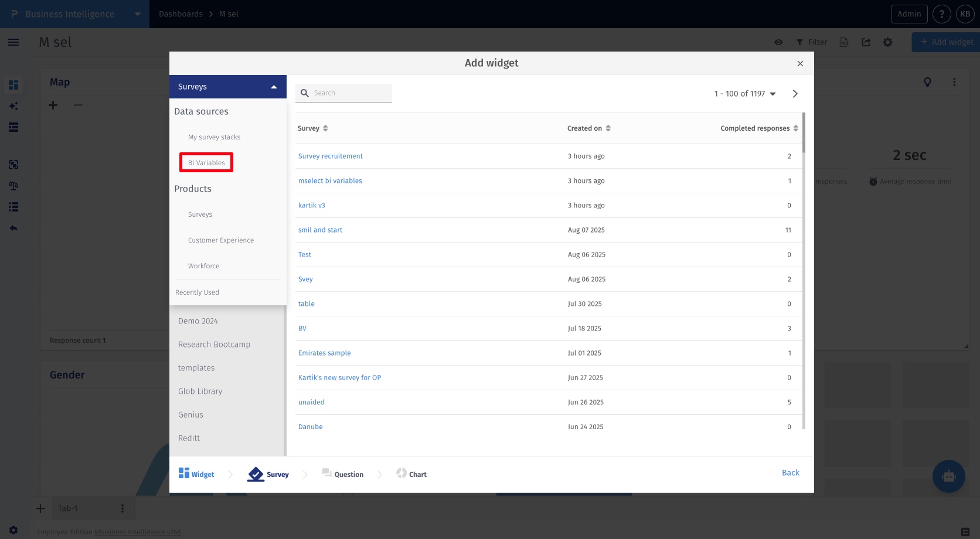
Task: Select Kartik's new survey for OP
Action: point(340,378)
